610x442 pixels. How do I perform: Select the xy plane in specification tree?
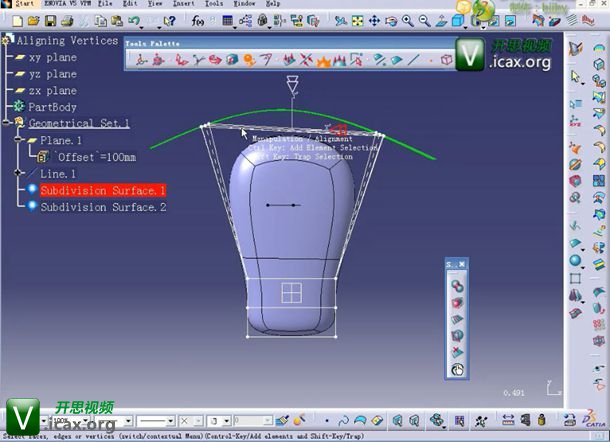[x=52, y=58]
